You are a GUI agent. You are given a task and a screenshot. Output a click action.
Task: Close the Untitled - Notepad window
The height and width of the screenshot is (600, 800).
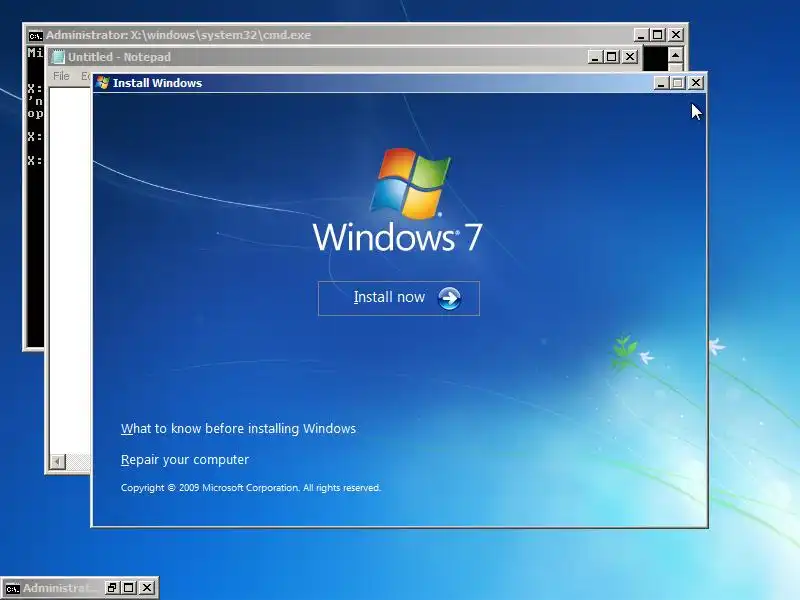[630, 57]
